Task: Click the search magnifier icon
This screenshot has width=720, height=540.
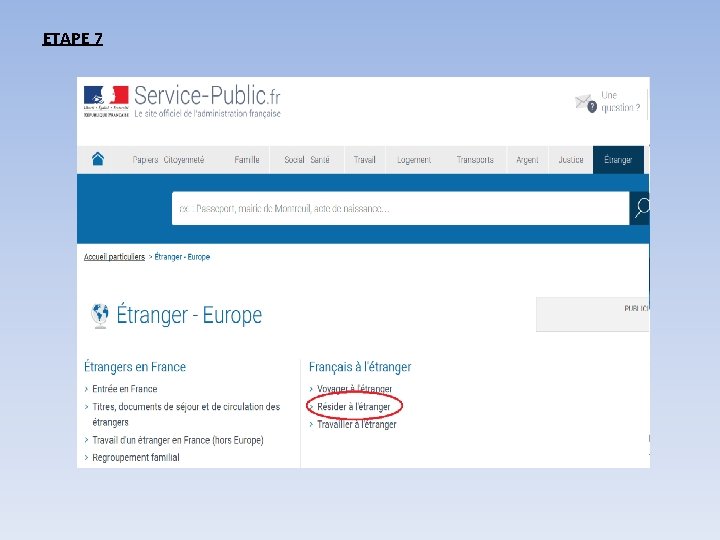Action: click(x=641, y=208)
